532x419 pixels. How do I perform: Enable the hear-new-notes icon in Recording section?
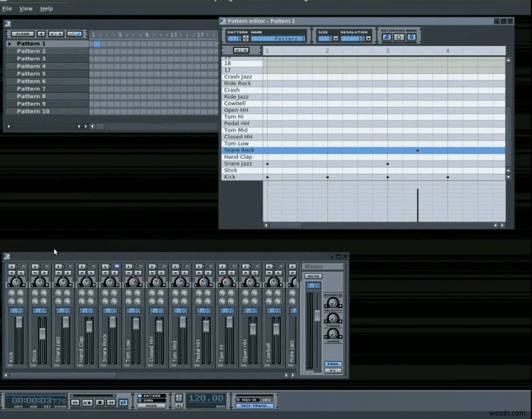click(386, 37)
